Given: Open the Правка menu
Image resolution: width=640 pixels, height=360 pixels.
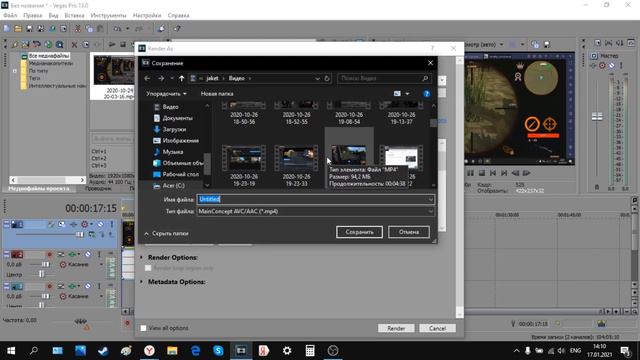Looking at the screenshot, I should 32,15.
